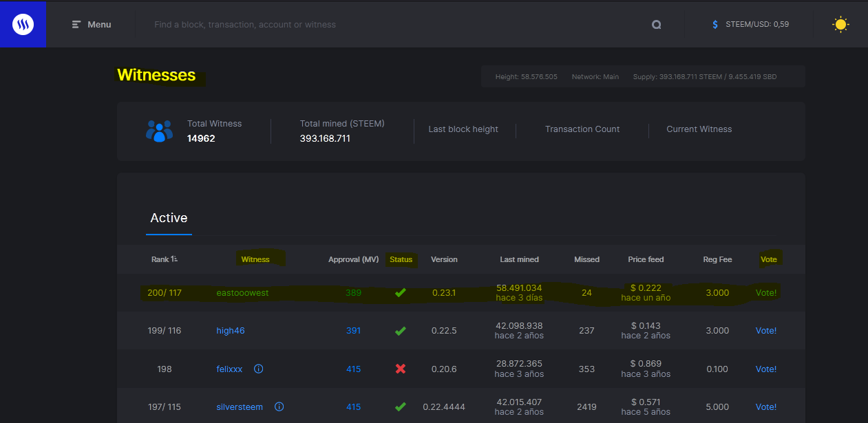Click rank 199/ 116 cell
This screenshot has height=423, width=868.
(x=165, y=331)
